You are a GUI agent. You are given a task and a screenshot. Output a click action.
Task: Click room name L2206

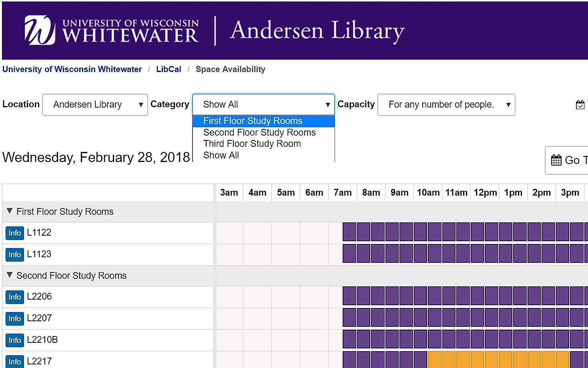40,296
